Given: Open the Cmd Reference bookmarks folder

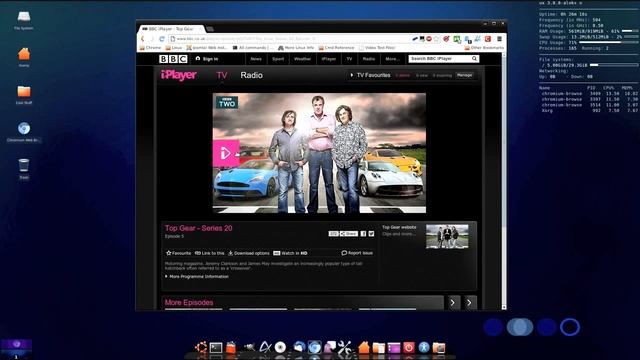Looking at the screenshot, I should [336, 48].
